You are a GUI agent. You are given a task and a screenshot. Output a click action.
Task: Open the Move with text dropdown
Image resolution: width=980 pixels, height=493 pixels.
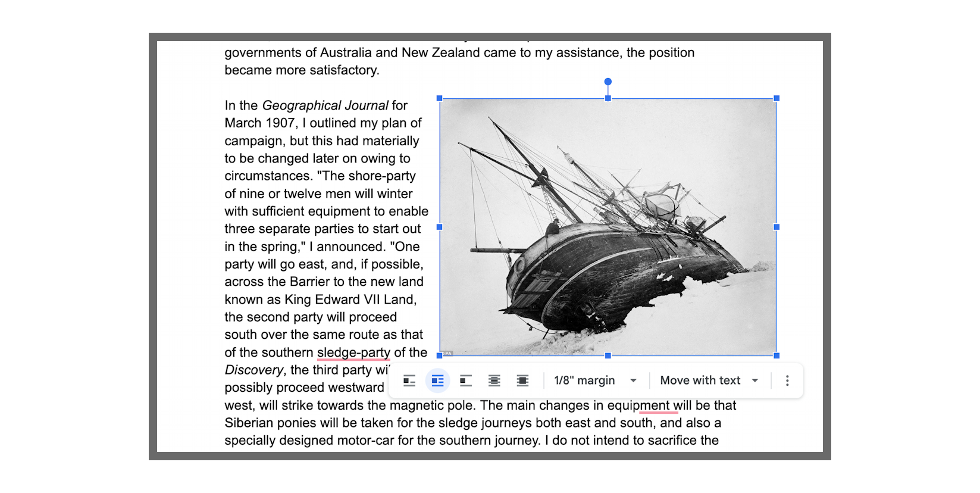click(709, 380)
